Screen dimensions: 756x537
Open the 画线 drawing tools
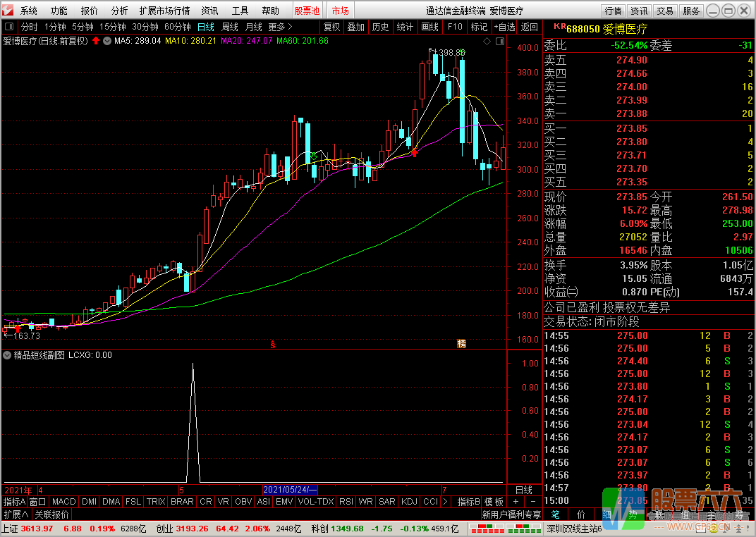click(429, 27)
